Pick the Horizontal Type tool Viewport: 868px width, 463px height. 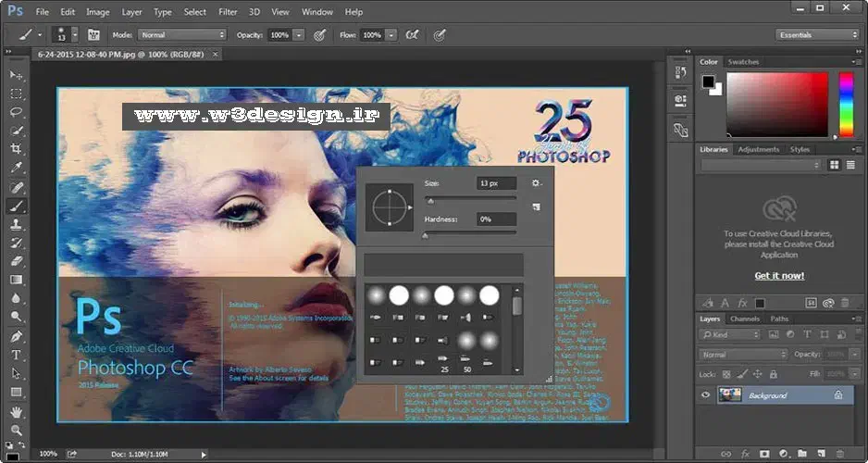pos(16,355)
